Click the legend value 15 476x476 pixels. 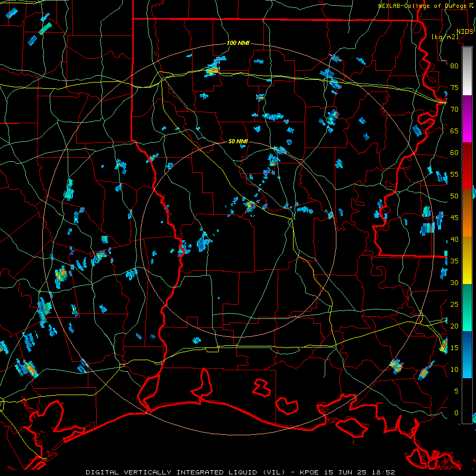[454, 347]
